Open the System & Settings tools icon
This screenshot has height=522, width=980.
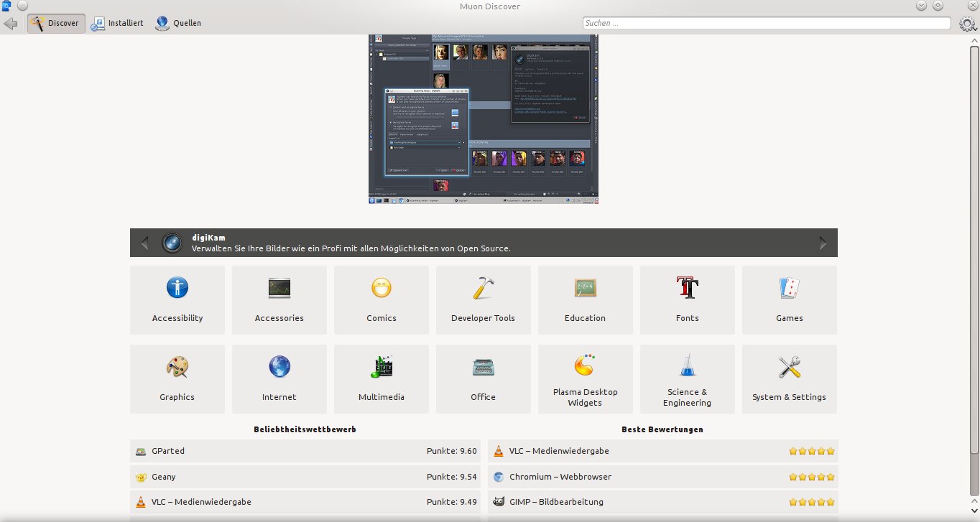point(790,367)
